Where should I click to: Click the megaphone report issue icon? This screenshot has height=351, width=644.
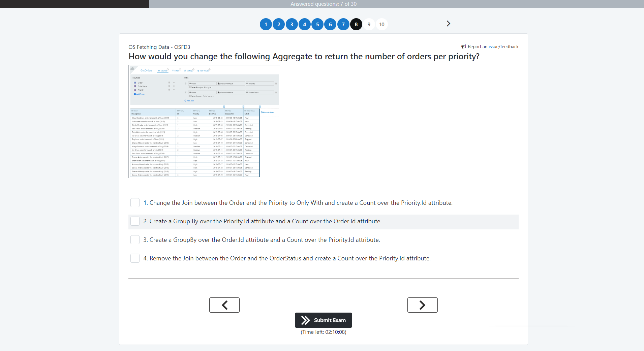click(463, 47)
